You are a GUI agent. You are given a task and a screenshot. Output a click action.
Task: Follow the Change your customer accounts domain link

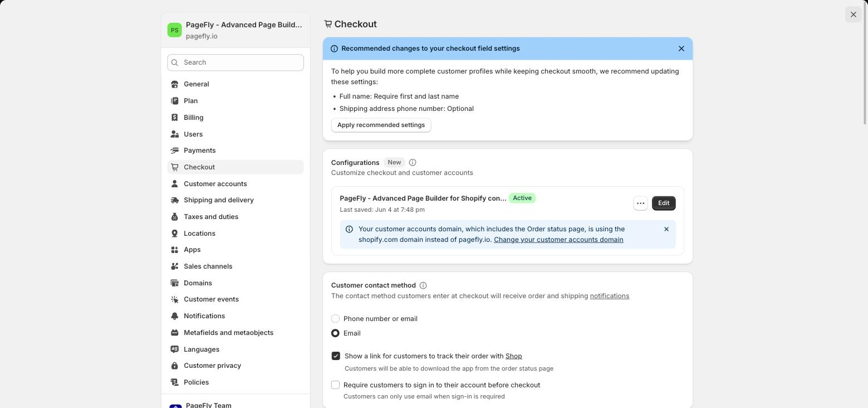[558, 240]
